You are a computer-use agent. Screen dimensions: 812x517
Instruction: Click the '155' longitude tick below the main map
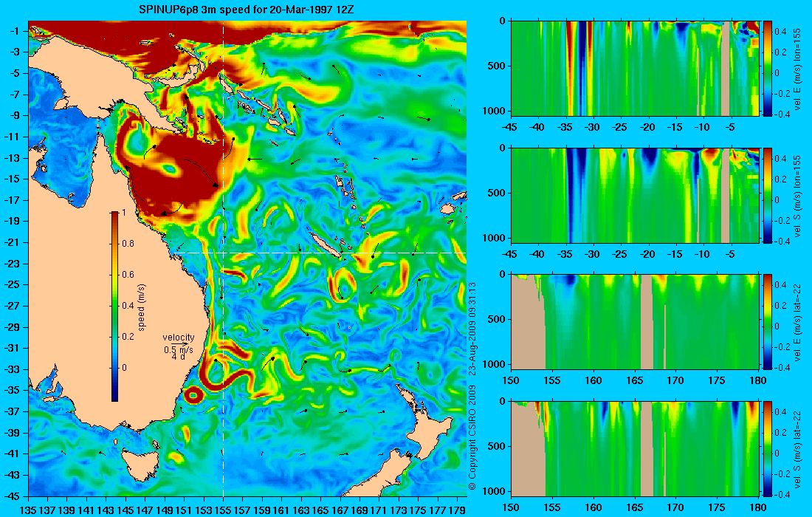[x=223, y=510]
